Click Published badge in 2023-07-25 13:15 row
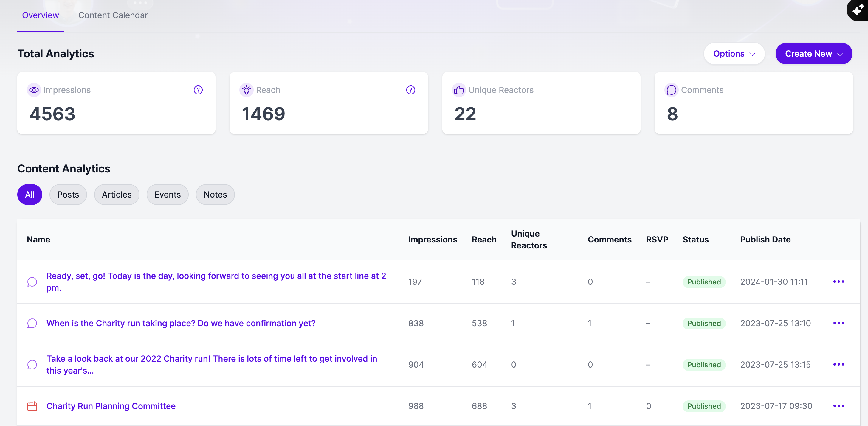868x426 pixels. (704, 365)
